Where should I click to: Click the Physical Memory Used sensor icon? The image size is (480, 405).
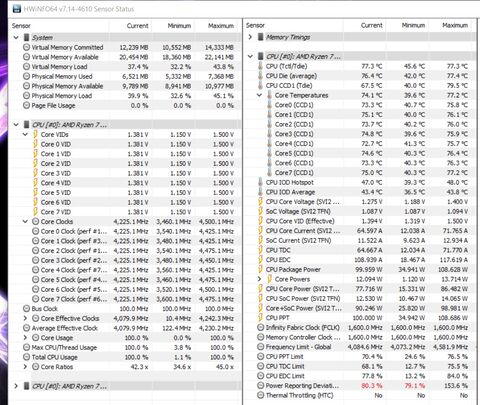coord(26,76)
